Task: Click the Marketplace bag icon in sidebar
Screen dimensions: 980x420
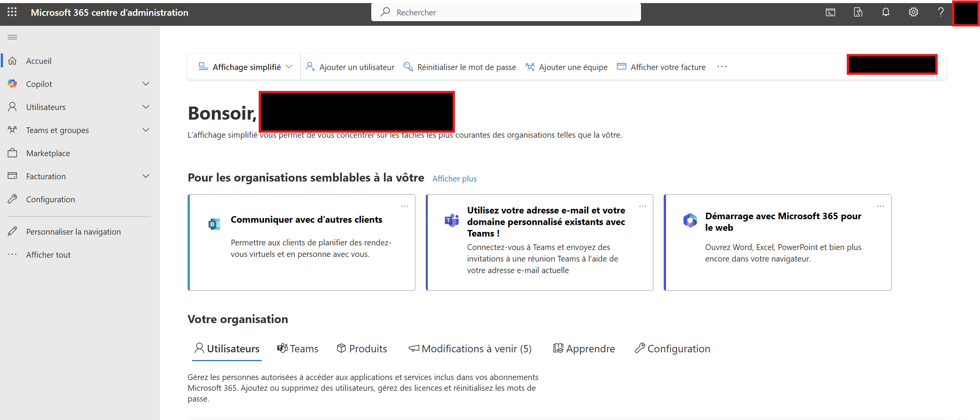Action: click(x=12, y=153)
